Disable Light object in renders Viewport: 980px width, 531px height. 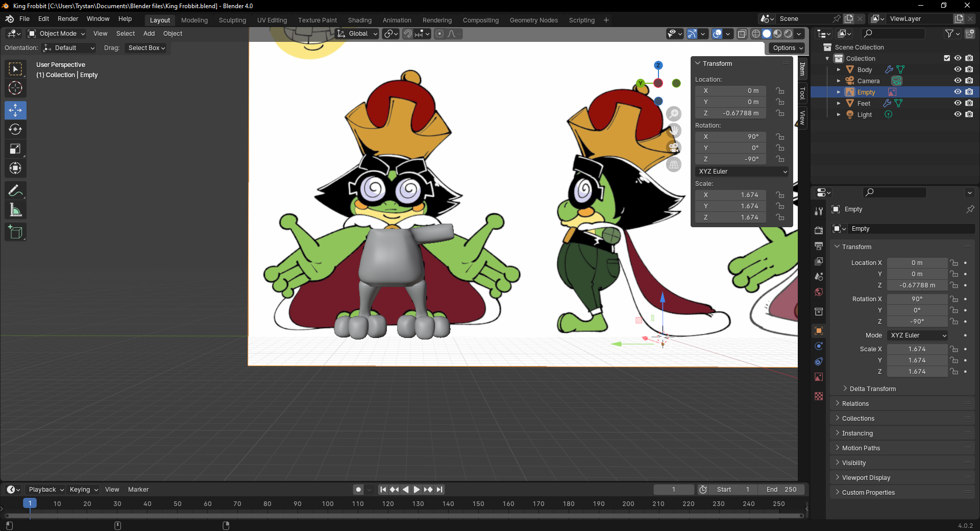(969, 114)
